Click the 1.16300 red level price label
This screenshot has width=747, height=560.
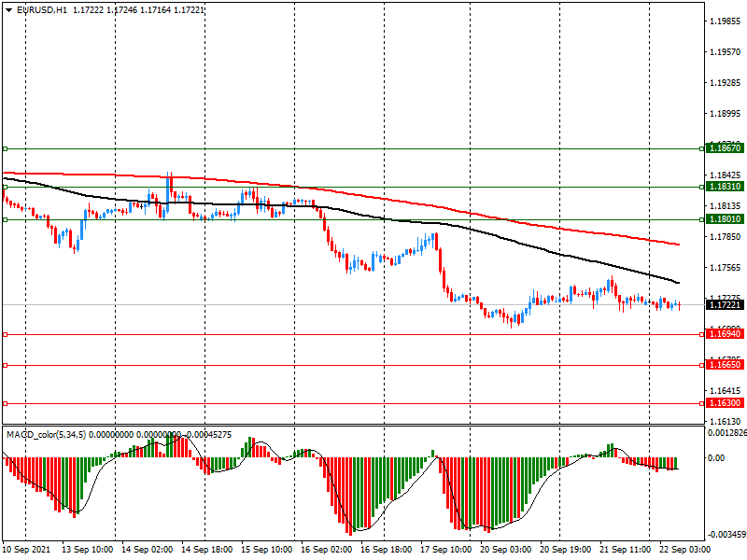[725, 403]
